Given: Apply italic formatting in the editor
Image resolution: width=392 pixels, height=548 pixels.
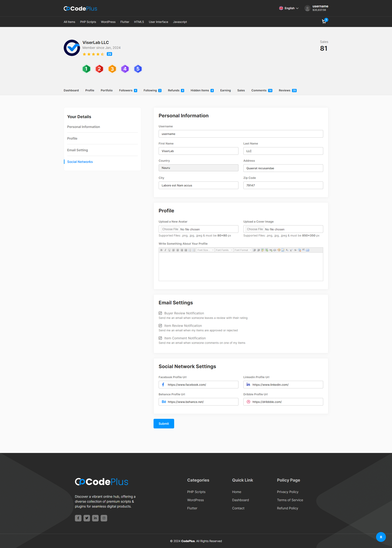Looking at the screenshot, I should (x=165, y=250).
